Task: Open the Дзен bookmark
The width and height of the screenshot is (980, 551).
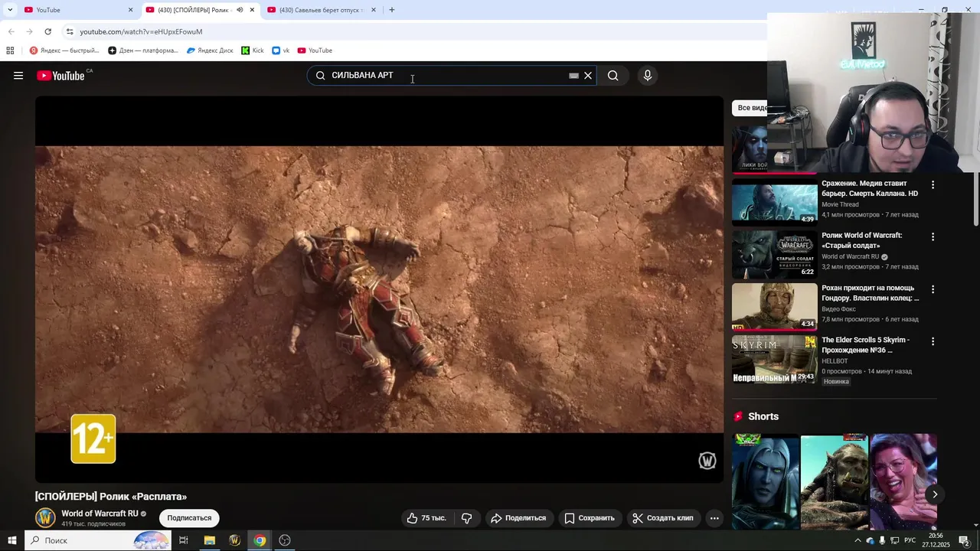Action: (143, 51)
